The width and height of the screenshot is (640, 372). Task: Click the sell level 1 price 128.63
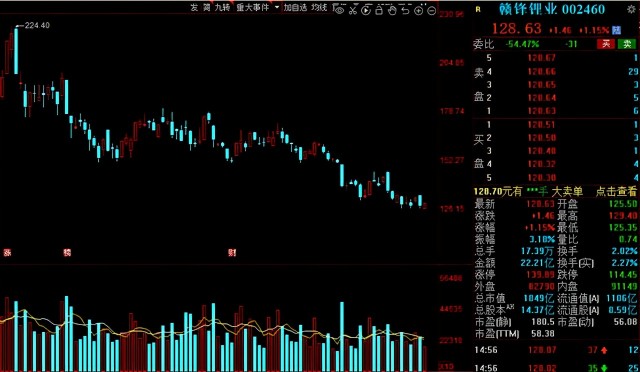tap(542, 111)
